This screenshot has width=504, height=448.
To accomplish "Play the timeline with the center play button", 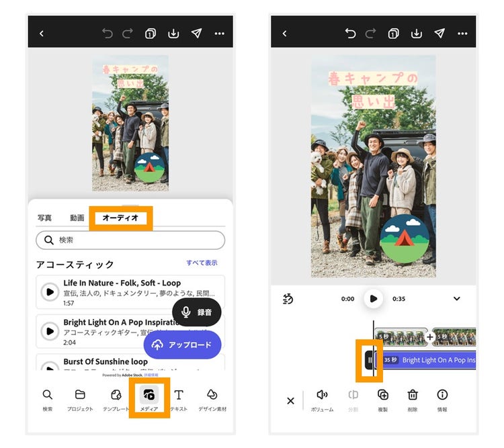I will click(373, 299).
